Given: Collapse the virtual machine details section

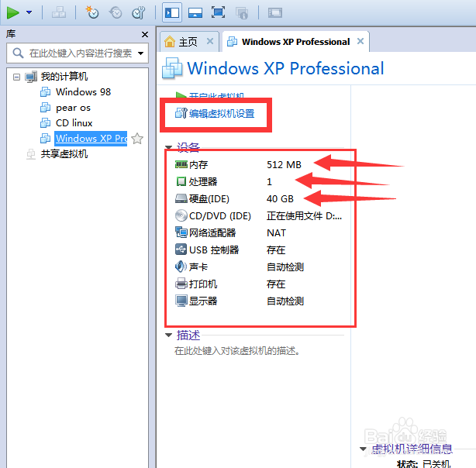Looking at the screenshot, I should pos(363,449).
